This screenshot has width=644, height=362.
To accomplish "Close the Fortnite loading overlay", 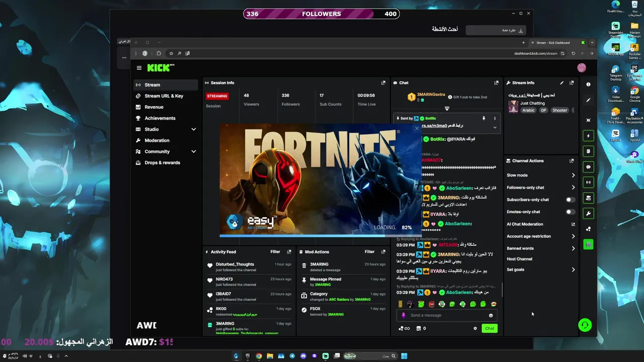I will [x=417, y=128].
